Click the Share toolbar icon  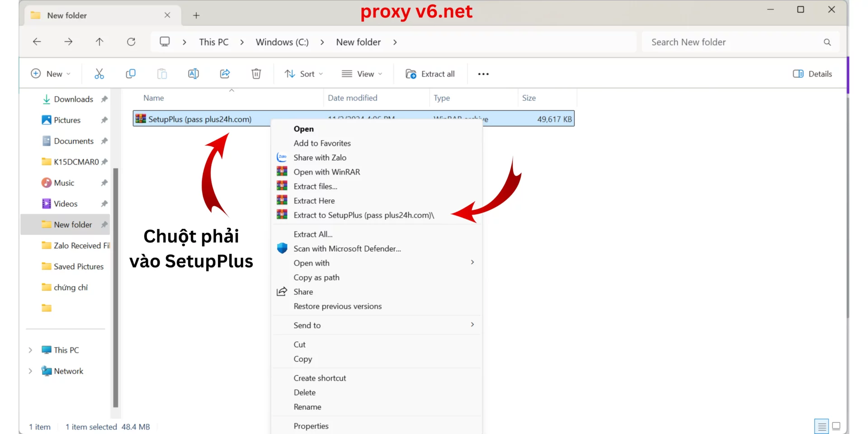(225, 74)
